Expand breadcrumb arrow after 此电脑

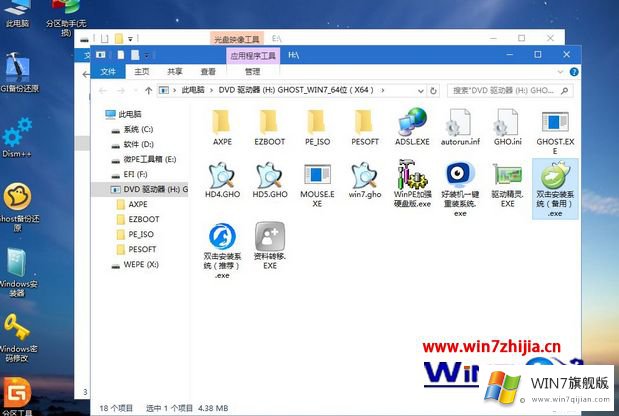211,90
